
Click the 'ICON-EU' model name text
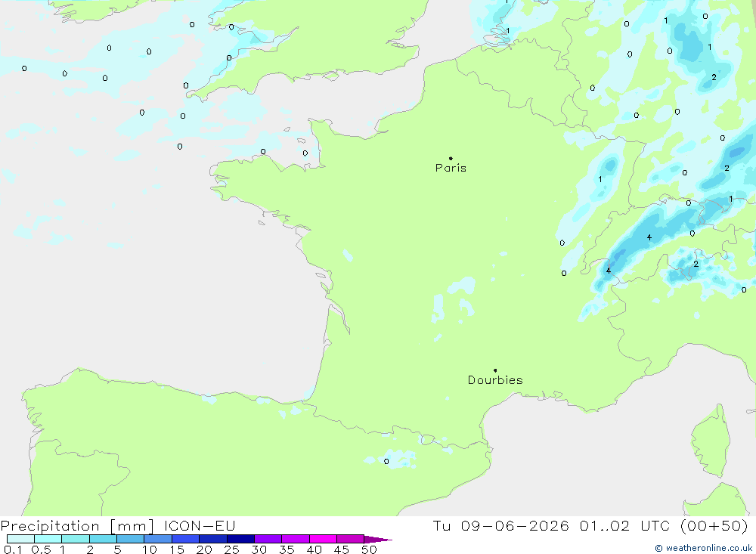tap(200, 526)
